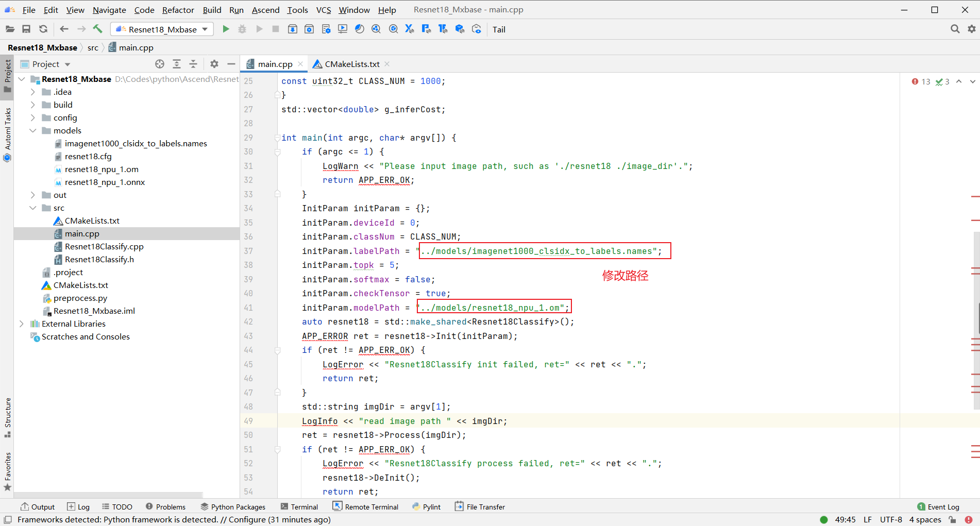Toggle read-only lock icon in status bar
Viewport: 980px width, 526px height.
[953, 520]
